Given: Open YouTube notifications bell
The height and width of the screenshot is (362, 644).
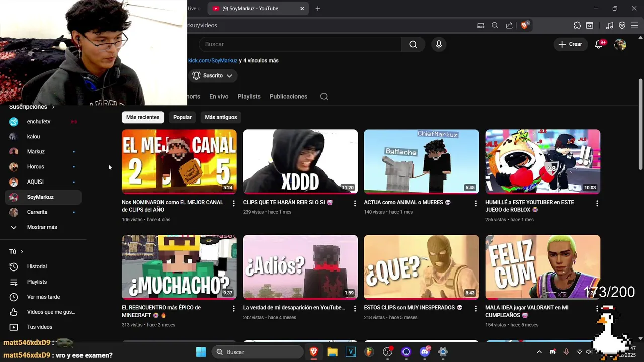Looking at the screenshot, I should pyautogui.click(x=599, y=44).
